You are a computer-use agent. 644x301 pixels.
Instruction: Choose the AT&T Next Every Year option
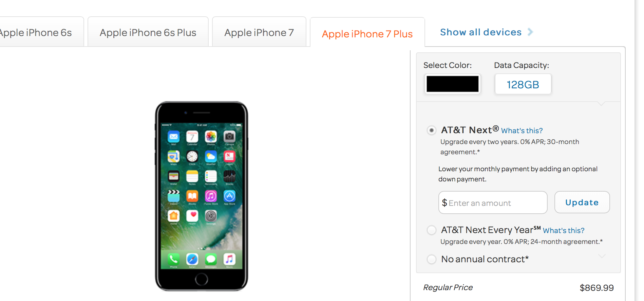pyautogui.click(x=431, y=230)
